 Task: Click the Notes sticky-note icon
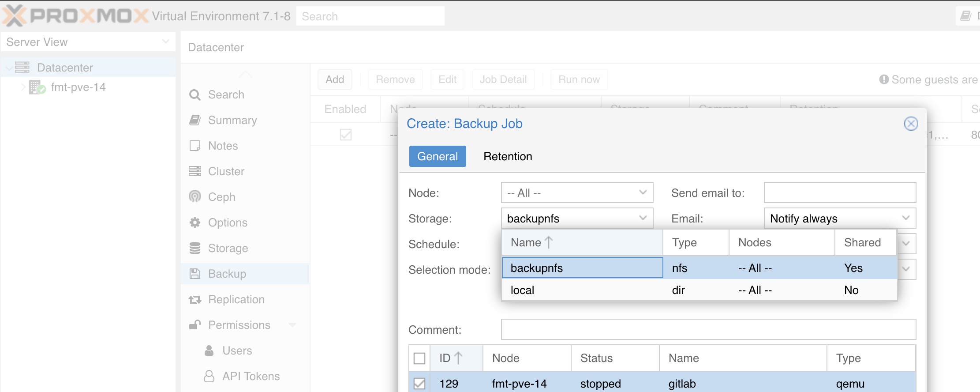pos(195,146)
